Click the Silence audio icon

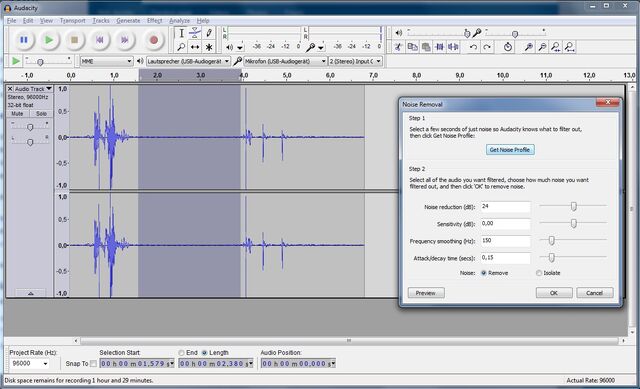click(453, 47)
